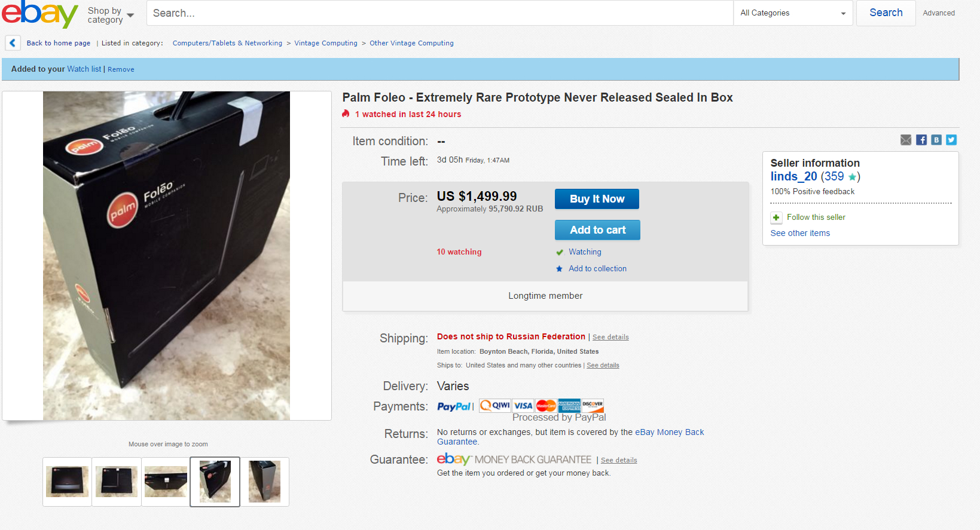Share listing via email envelope icon
Viewport: 980px width, 530px height.
click(906, 140)
